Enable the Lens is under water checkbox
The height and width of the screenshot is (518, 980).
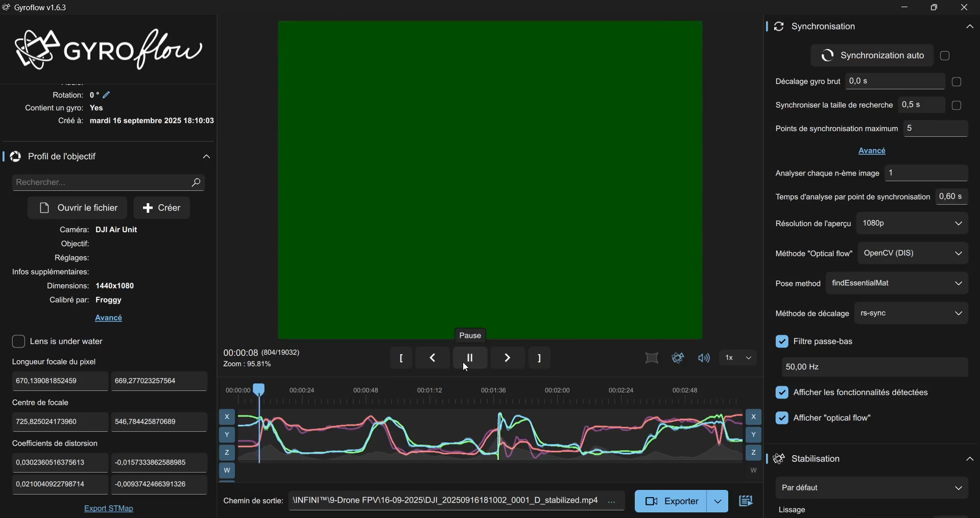pyautogui.click(x=18, y=341)
